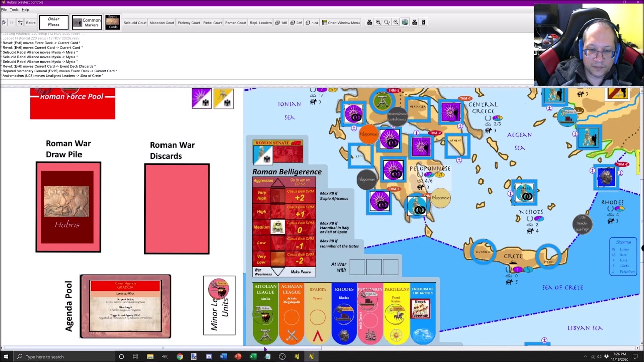The height and width of the screenshot is (362, 644).
Task: Click the "Reputed Mercenary General (Ev15)" log line
Action: point(59,71)
